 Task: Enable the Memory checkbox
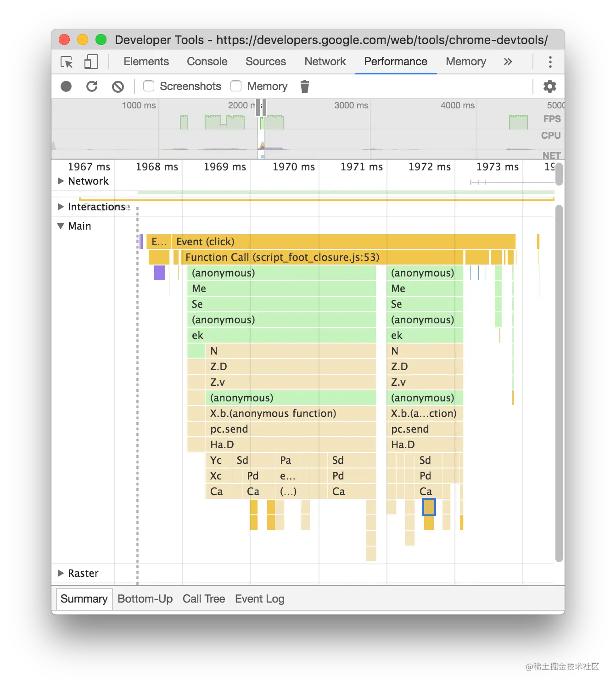point(236,86)
